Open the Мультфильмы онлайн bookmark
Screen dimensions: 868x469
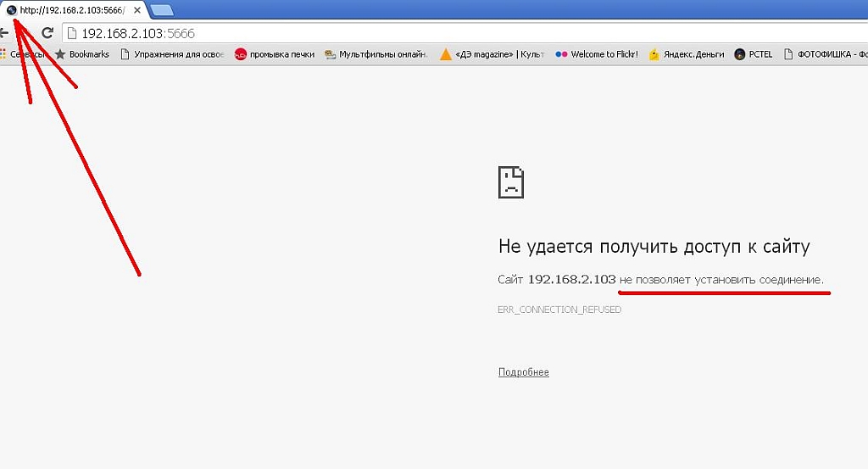(376, 54)
